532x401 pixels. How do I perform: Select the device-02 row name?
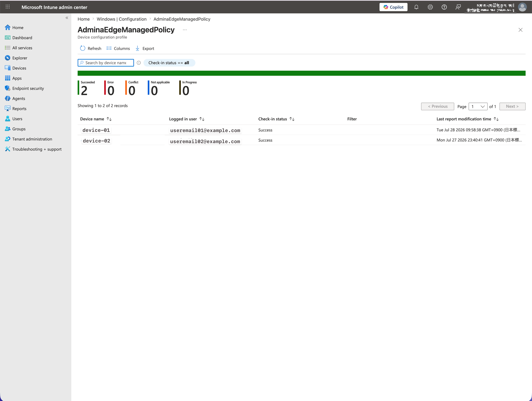click(96, 141)
